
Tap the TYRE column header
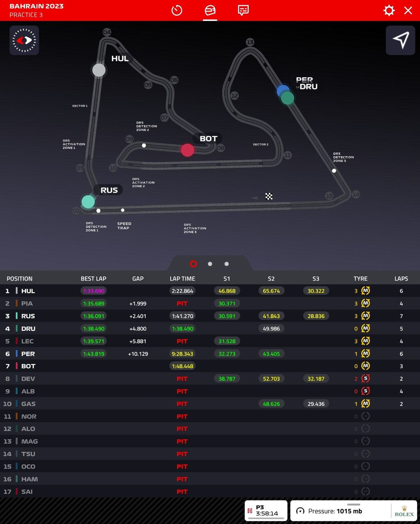pos(361,278)
